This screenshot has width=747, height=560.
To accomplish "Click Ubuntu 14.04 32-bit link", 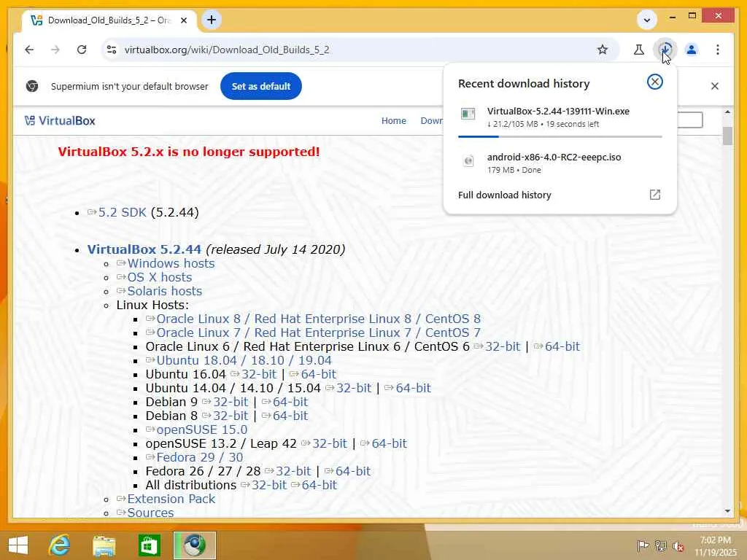I will pos(354,388).
